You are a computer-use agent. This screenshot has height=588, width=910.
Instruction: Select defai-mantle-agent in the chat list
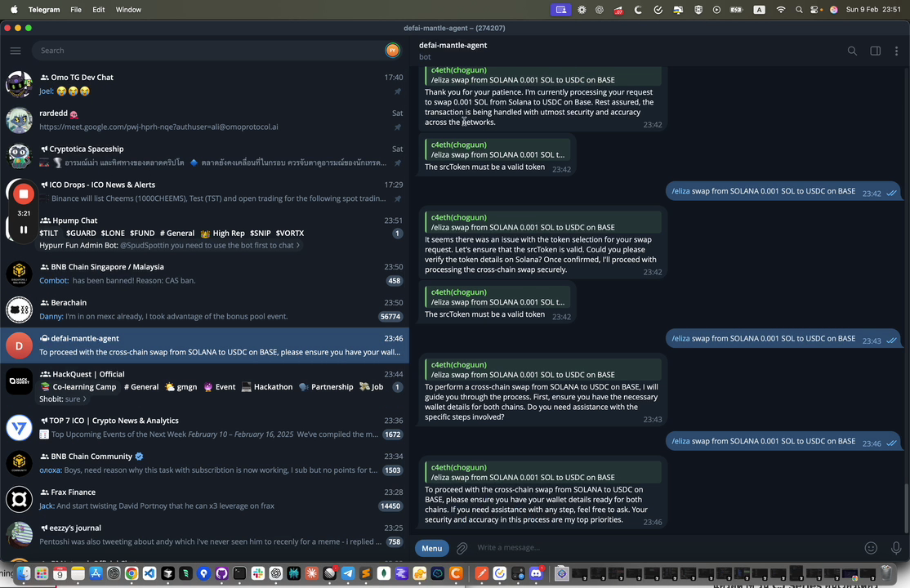204,345
